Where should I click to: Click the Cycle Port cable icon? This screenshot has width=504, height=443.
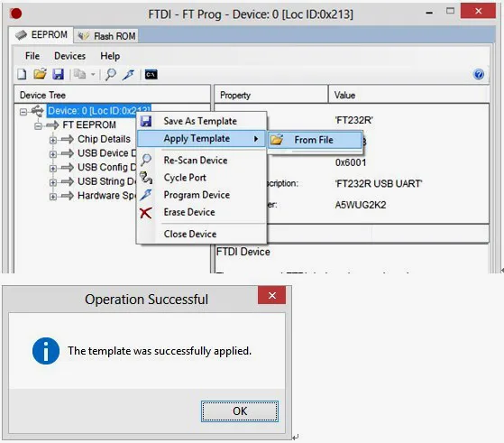pyautogui.click(x=146, y=178)
